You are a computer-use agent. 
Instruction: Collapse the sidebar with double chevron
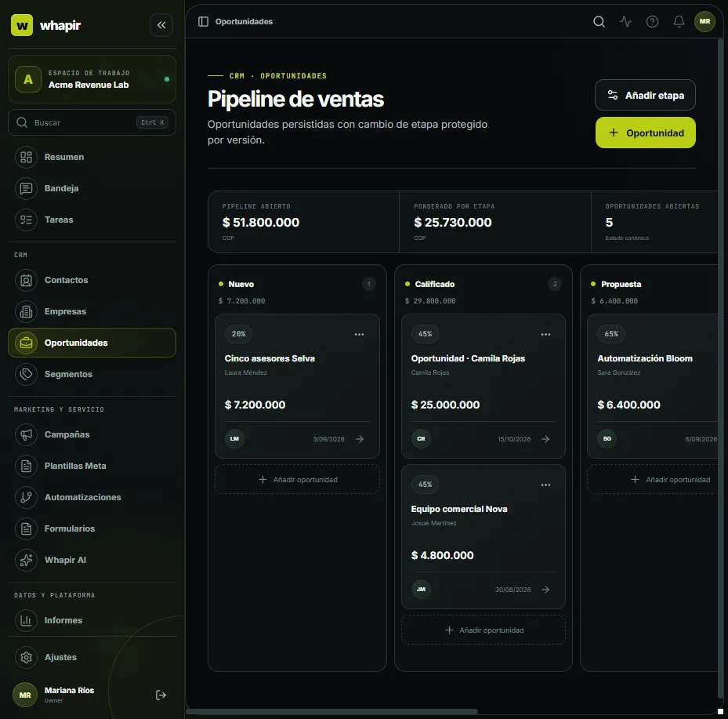tap(161, 25)
